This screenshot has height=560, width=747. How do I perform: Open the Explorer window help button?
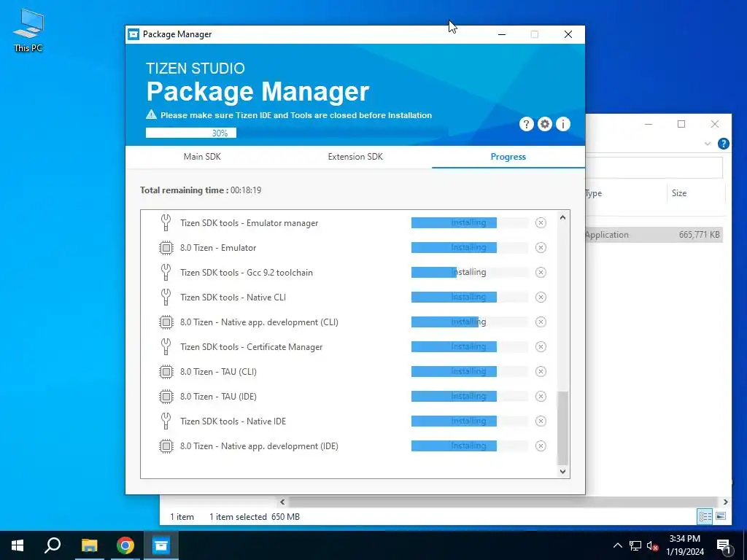pyautogui.click(x=723, y=144)
